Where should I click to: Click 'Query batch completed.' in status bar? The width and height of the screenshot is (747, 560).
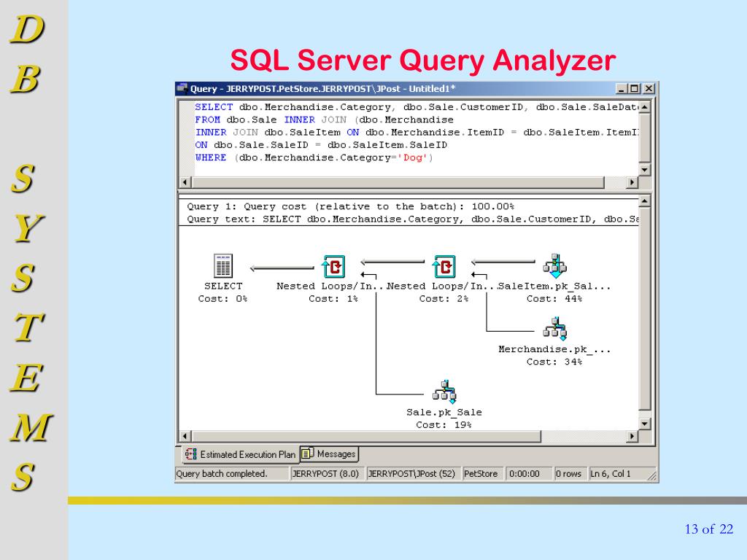click(222, 474)
